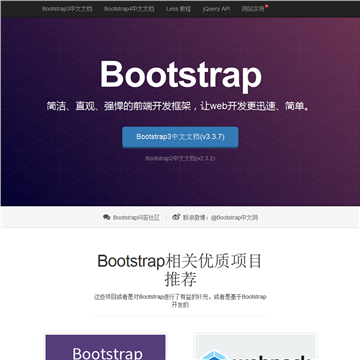
Task: Go to Less 教程 nav item
Action: tap(178, 9)
